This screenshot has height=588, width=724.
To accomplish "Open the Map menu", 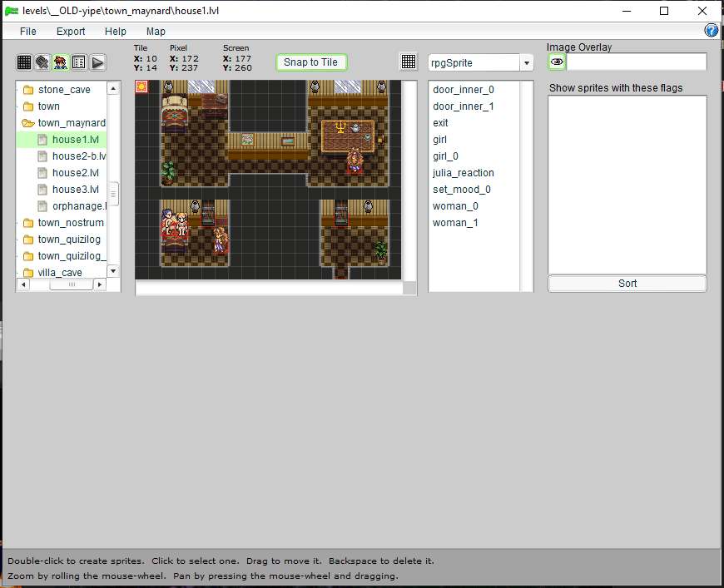I will tap(156, 32).
